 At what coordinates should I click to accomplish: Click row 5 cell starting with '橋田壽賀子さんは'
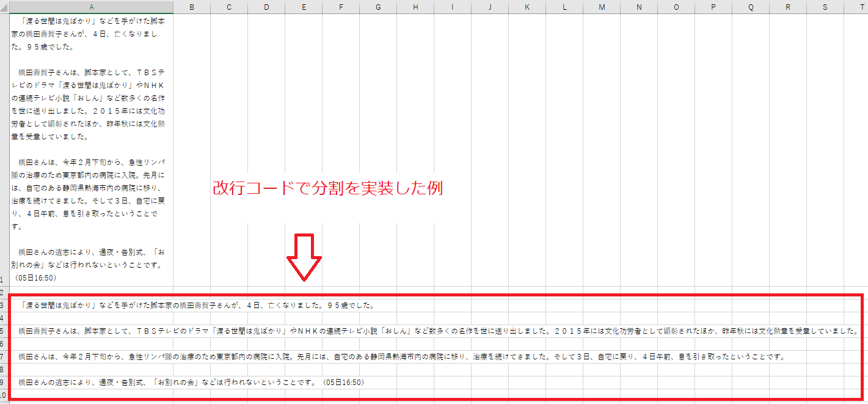(91, 331)
